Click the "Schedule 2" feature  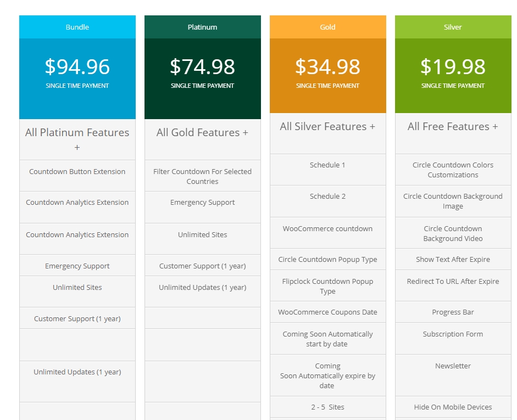tap(328, 197)
